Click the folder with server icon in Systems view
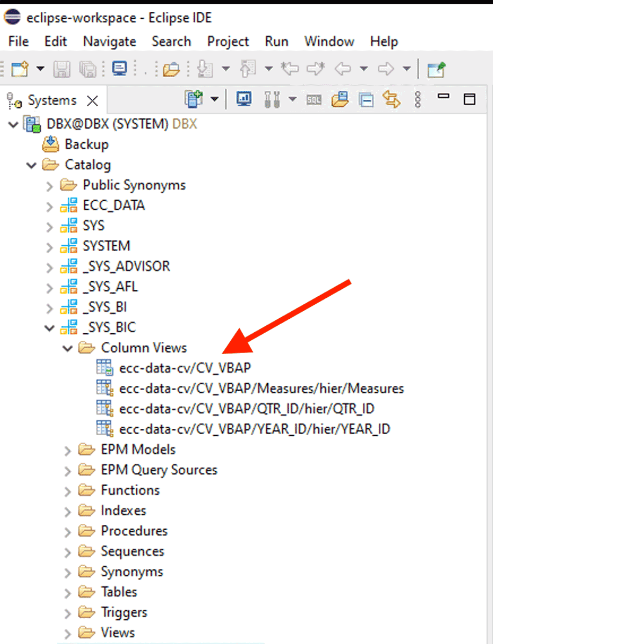 (x=340, y=99)
